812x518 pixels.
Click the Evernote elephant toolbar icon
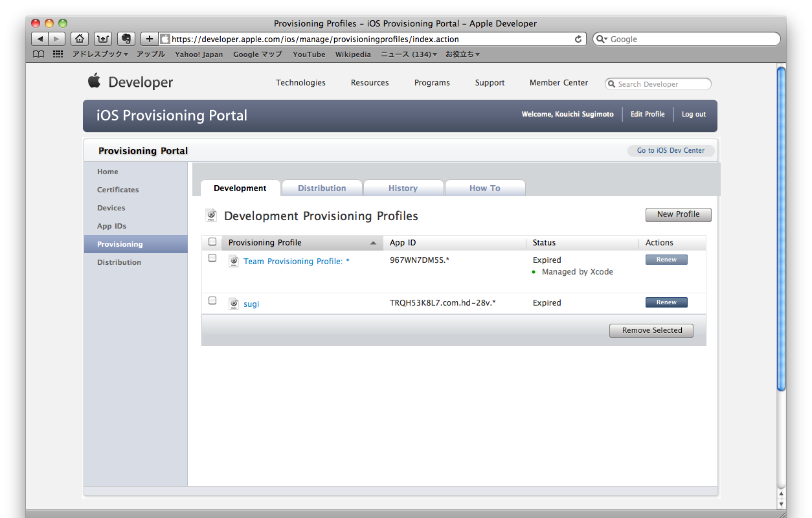(x=126, y=39)
